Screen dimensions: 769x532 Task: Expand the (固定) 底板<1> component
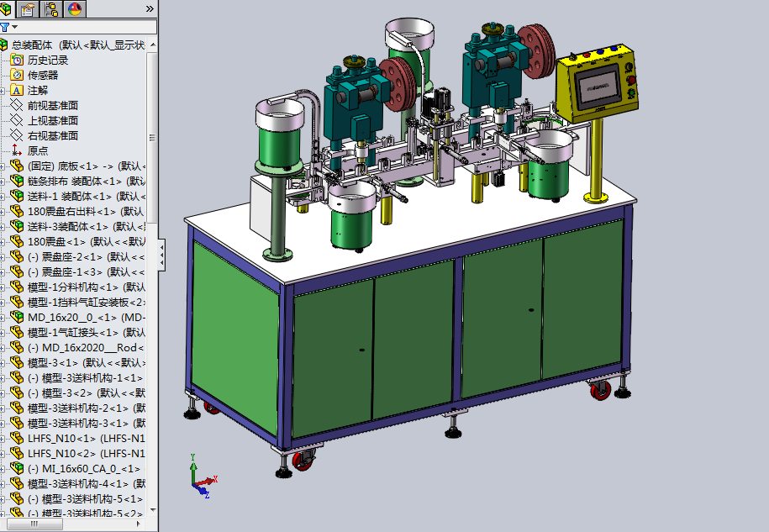(3, 166)
